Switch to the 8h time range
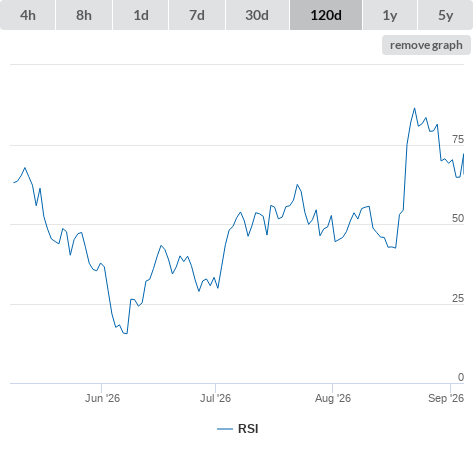This screenshot has height=455, width=474. pyautogui.click(x=84, y=15)
